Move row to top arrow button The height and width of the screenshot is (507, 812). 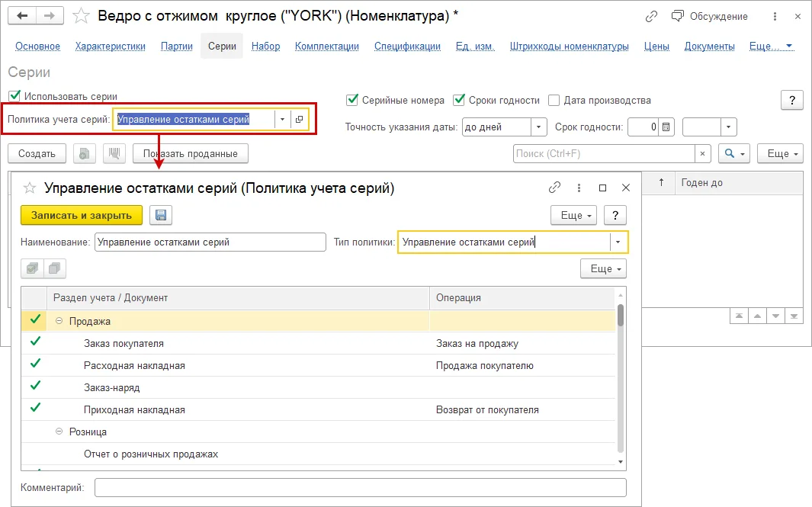[739, 316]
